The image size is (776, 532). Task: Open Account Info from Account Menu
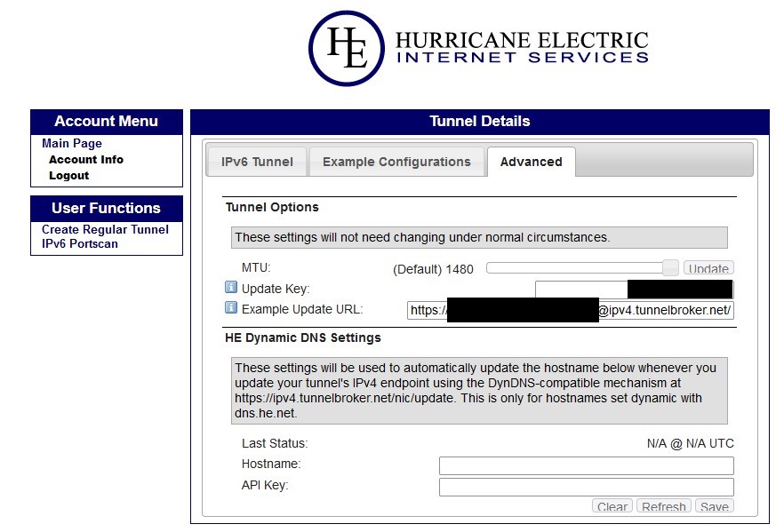click(86, 160)
